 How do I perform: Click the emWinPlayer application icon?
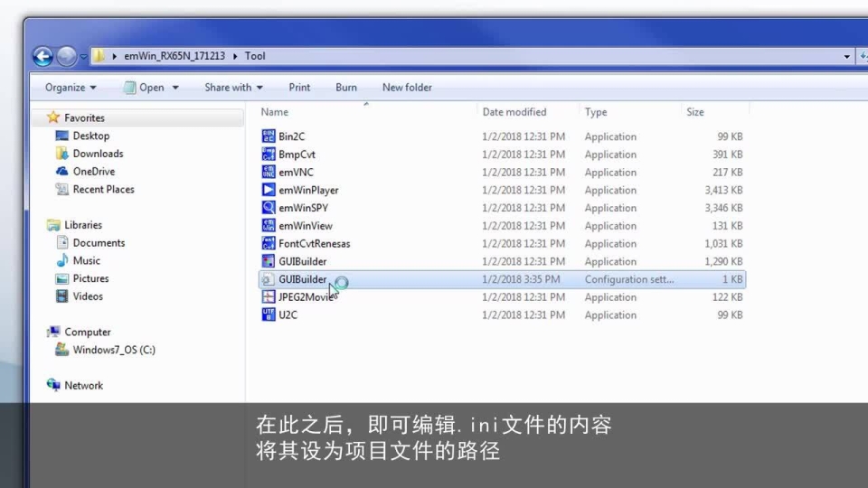point(269,190)
